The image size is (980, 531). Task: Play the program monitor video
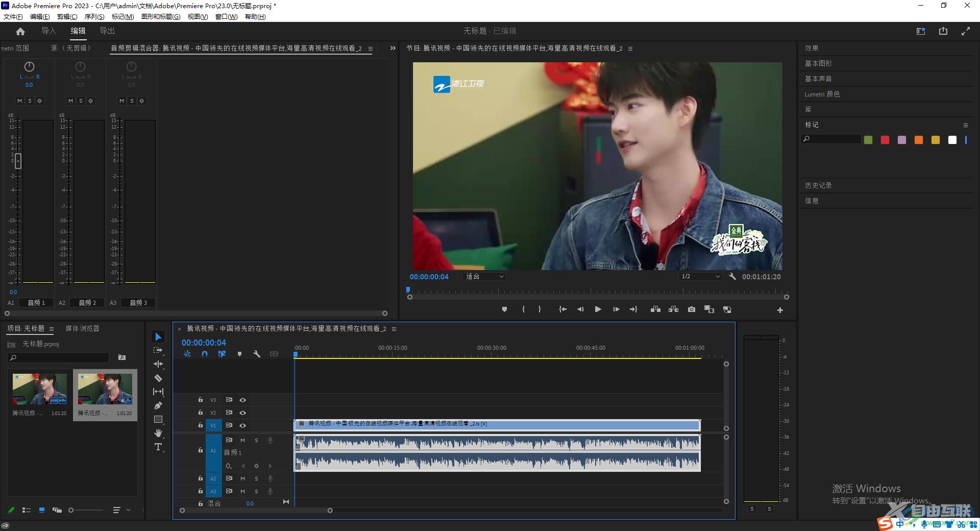[598, 309]
